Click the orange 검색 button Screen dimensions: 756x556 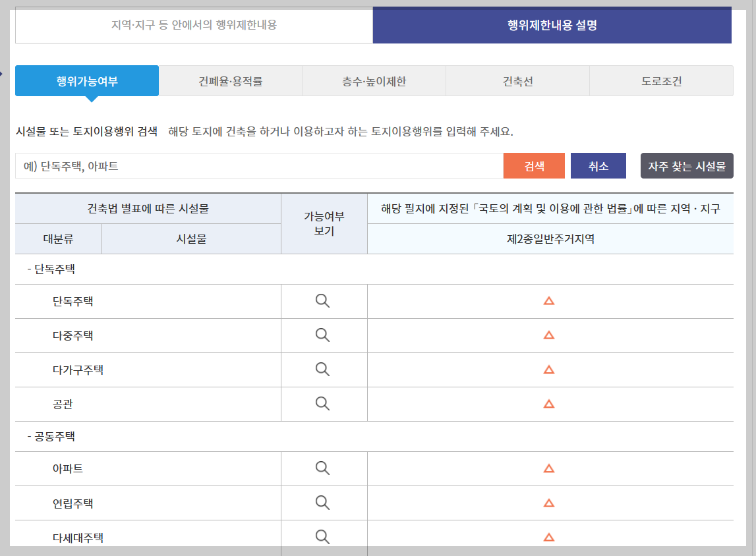pos(535,166)
